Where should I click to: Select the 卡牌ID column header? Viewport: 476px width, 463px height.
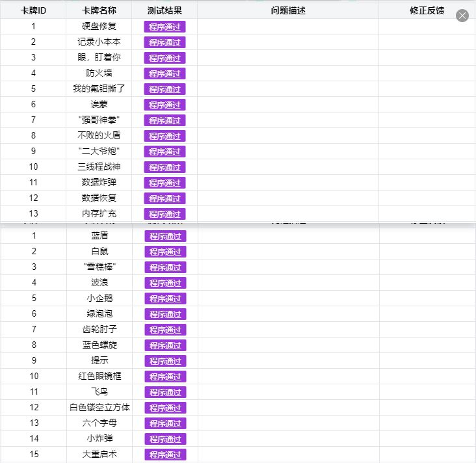(33, 11)
